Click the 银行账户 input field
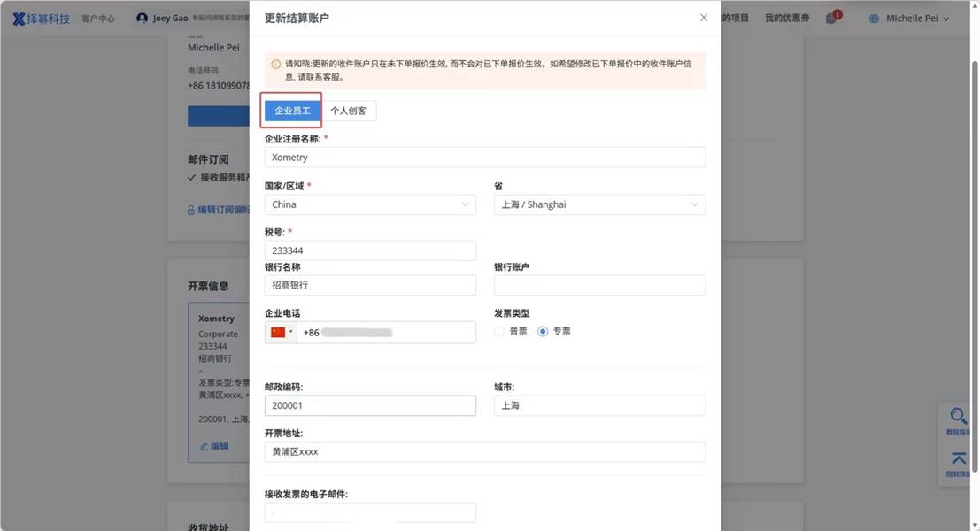Viewport: 980px width, 531px height. [599, 285]
